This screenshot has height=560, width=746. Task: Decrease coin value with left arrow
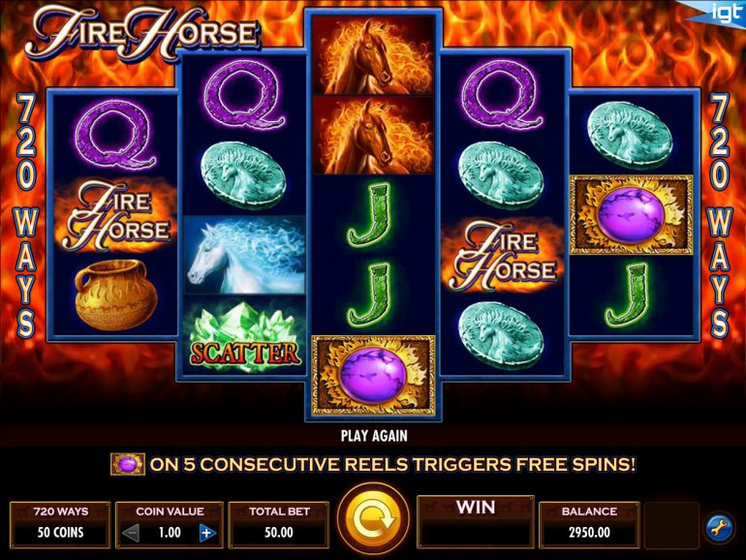click(x=131, y=533)
